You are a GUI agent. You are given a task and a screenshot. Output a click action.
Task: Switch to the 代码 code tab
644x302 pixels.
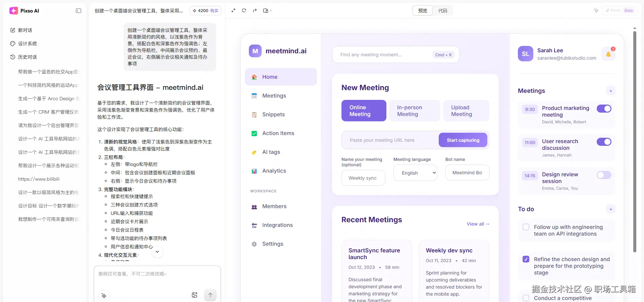(x=443, y=11)
